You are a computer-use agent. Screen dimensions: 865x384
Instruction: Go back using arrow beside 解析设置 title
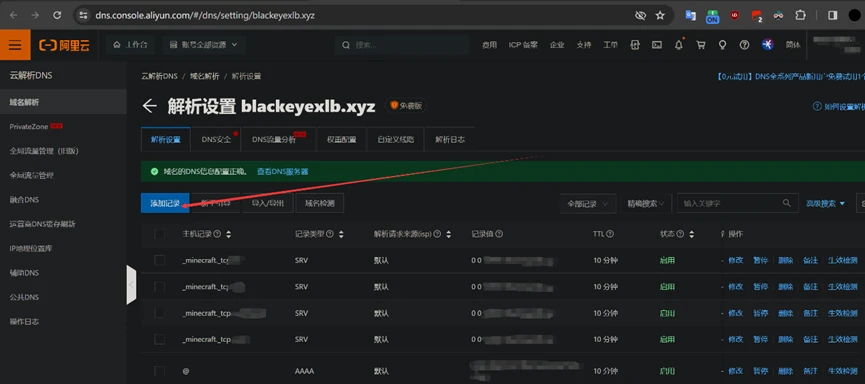(x=149, y=106)
